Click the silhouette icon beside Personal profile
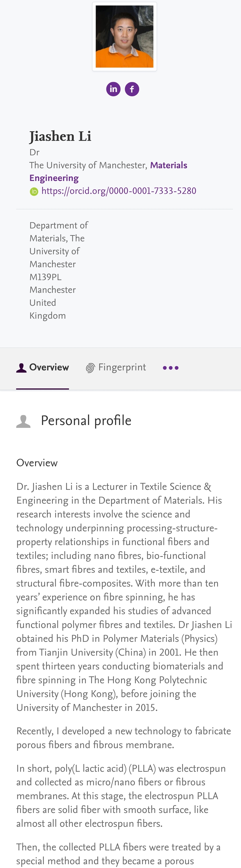This screenshot has height=868, width=241. tap(23, 422)
